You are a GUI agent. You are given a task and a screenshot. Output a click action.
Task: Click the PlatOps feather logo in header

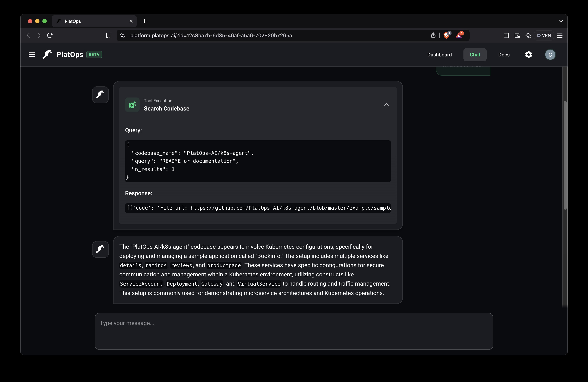click(47, 54)
